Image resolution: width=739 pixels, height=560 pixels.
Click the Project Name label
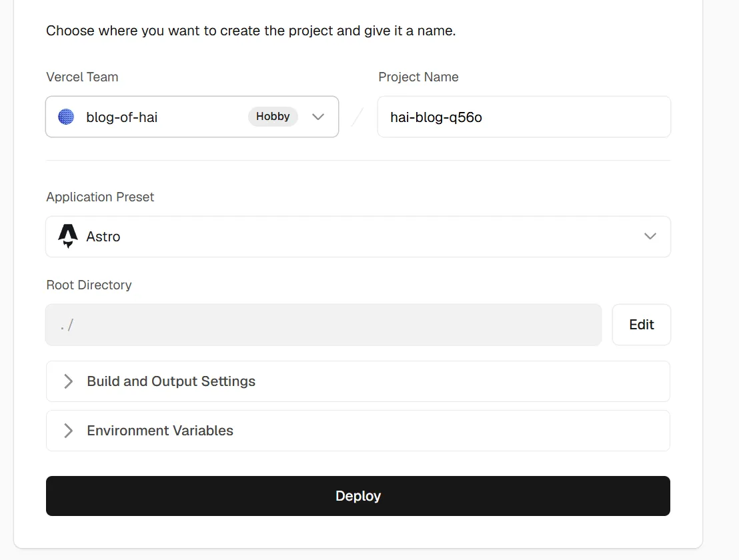418,77
